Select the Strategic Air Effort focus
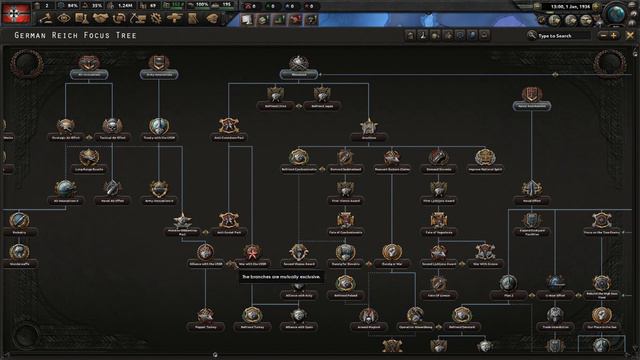Image resolution: width=640 pixels, height=360 pixels. (x=65, y=131)
